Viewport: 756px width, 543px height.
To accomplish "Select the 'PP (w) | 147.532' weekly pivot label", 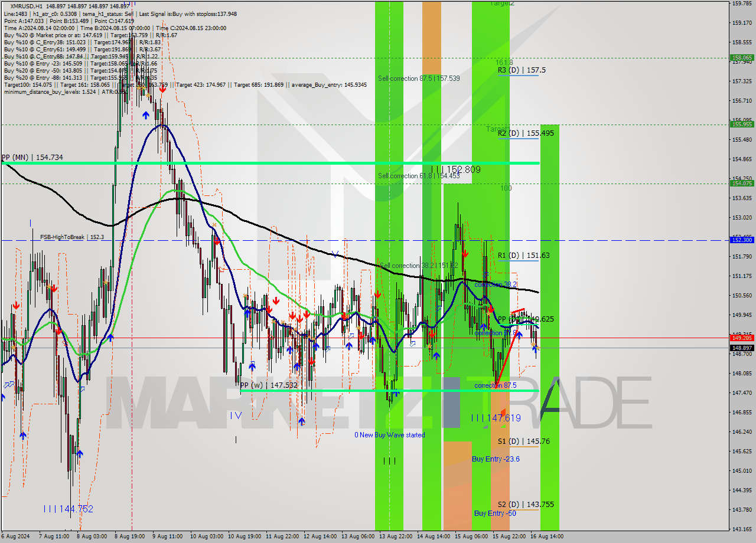I will tap(269, 385).
